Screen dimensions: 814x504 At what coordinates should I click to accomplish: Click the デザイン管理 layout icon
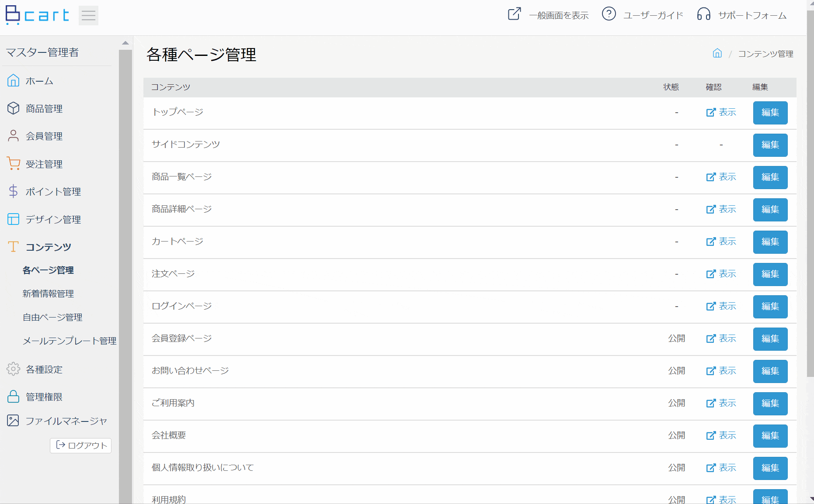coord(14,219)
